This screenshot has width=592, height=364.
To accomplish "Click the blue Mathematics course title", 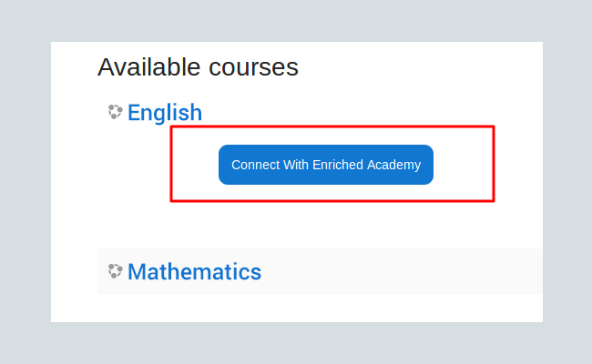I will pos(194,271).
